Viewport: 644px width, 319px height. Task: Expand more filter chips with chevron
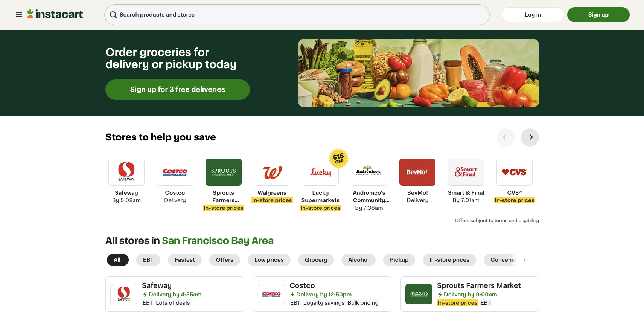pos(525,259)
